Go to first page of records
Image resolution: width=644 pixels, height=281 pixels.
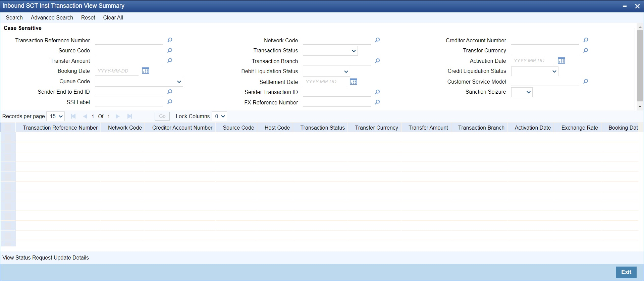(73, 116)
